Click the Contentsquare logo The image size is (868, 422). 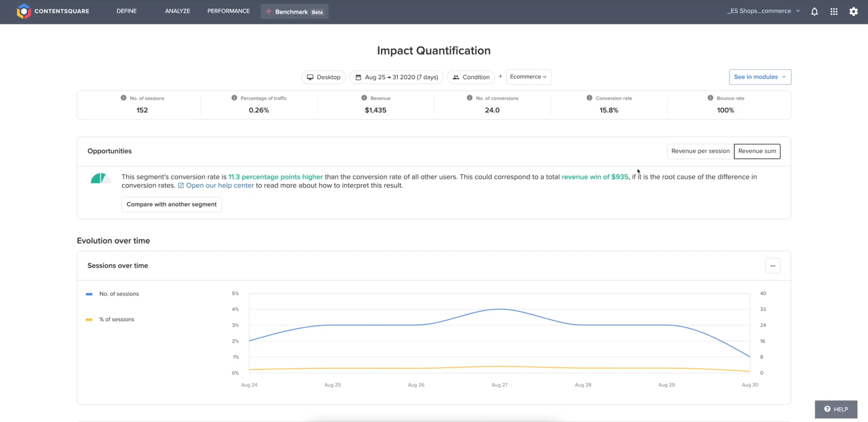point(24,11)
